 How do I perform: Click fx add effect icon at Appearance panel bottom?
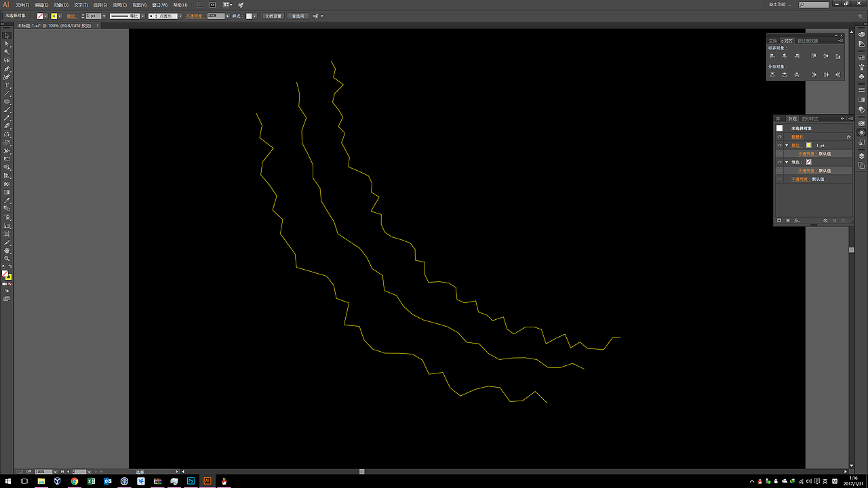coord(797,220)
